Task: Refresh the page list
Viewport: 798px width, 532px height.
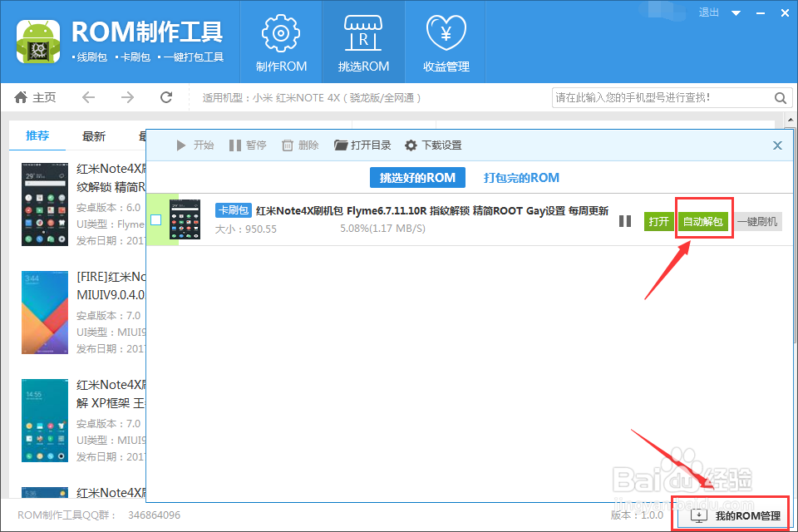Action: [166, 97]
